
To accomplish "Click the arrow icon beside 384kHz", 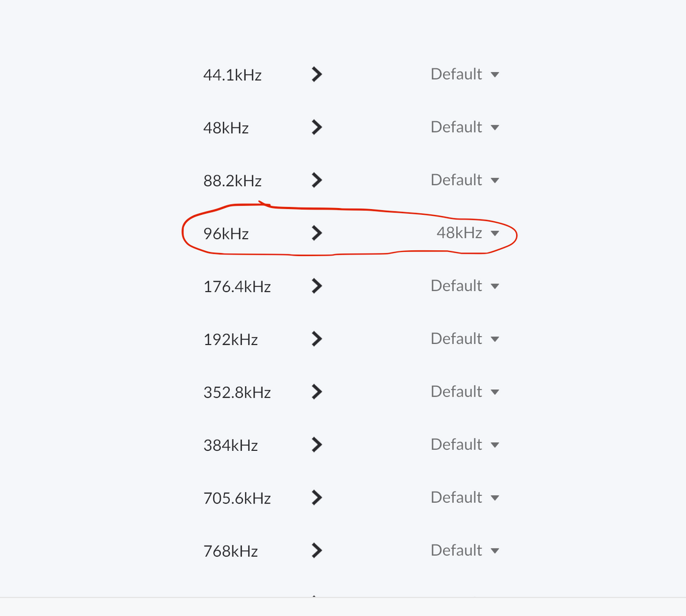I will point(317,445).
